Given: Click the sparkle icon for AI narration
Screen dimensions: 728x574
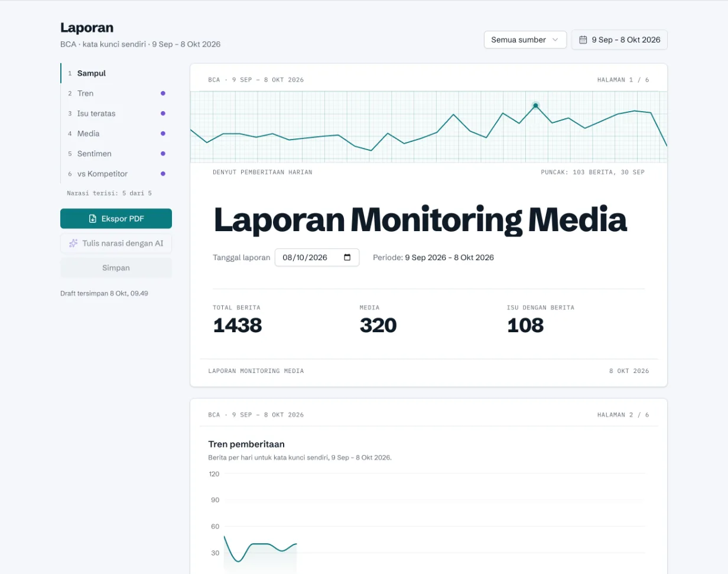Looking at the screenshot, I should click(73, 243).
